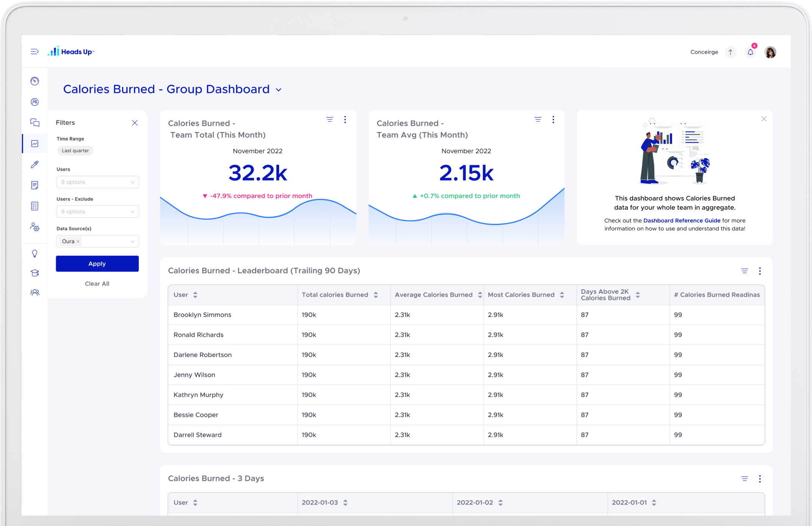Open more options on Leaderboard panel
The width and height of the screenshot is (812, 526).
[760, 271]
